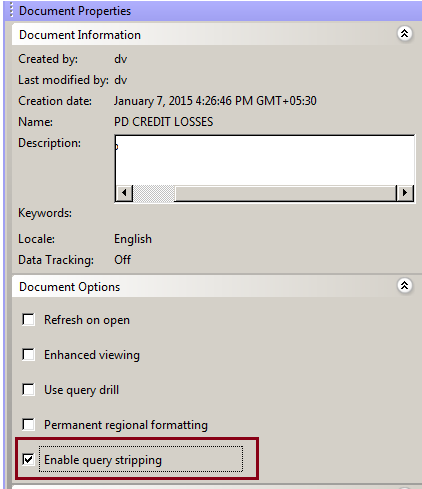Click inside the Description text box
Viewport: 422px width, 489px height.
coord(264,160)
